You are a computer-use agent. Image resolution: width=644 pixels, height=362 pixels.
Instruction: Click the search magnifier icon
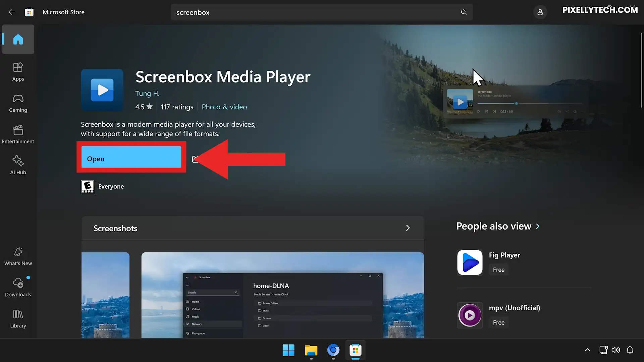tap(464, 12)
